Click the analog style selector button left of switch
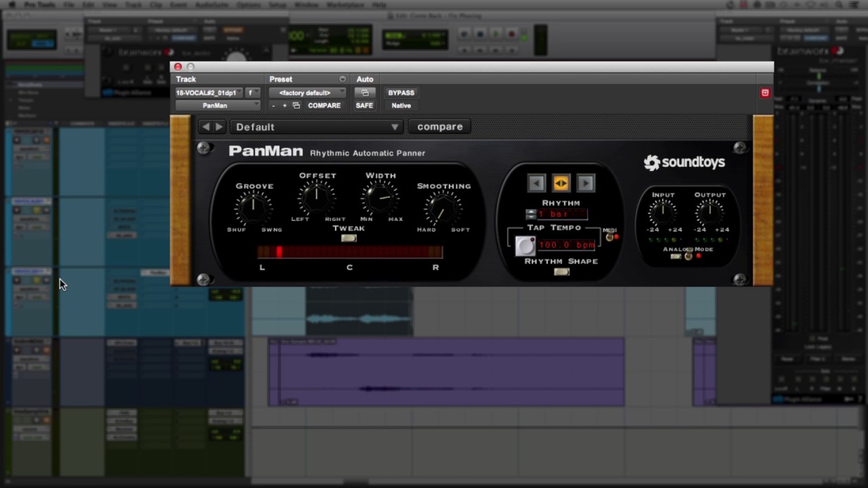This screenshot has width=868, height=488. [x=675, y=257]
